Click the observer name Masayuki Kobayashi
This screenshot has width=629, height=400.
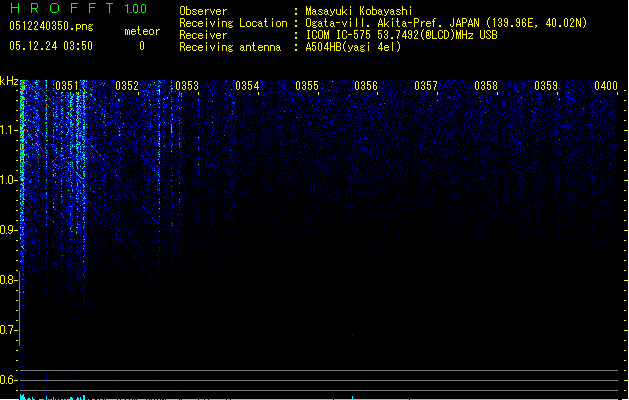(x=359, y=11)
